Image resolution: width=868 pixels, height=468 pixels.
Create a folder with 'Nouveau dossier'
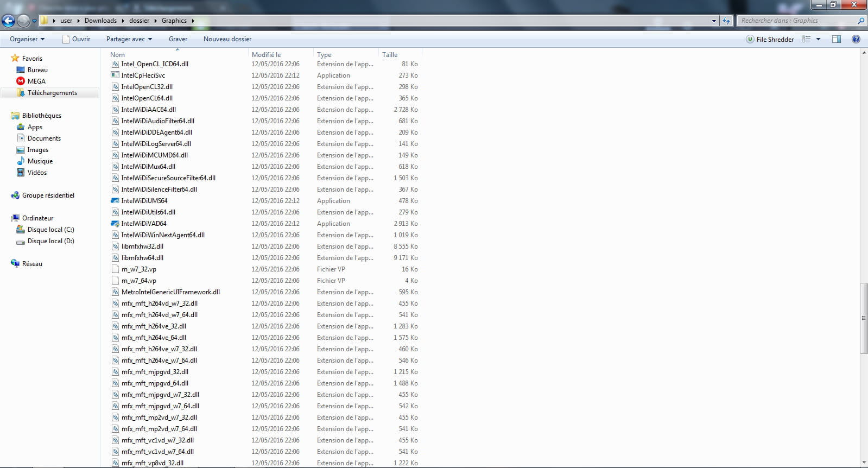(227, 39)
